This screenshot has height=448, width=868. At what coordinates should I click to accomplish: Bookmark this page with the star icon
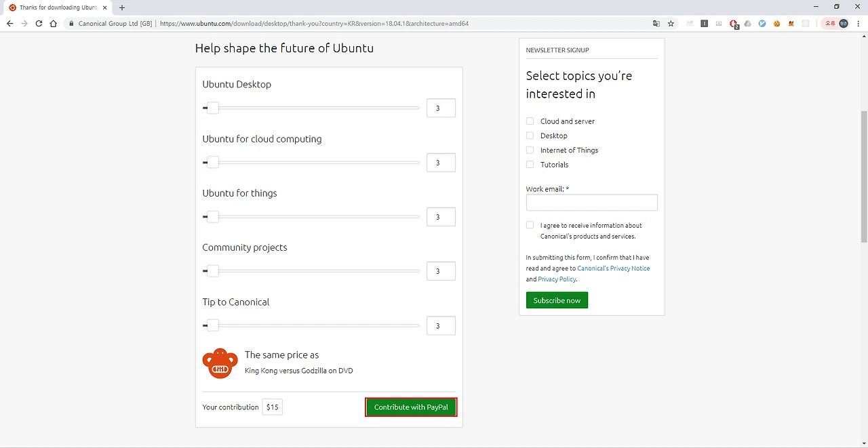[x=671, y=23]
